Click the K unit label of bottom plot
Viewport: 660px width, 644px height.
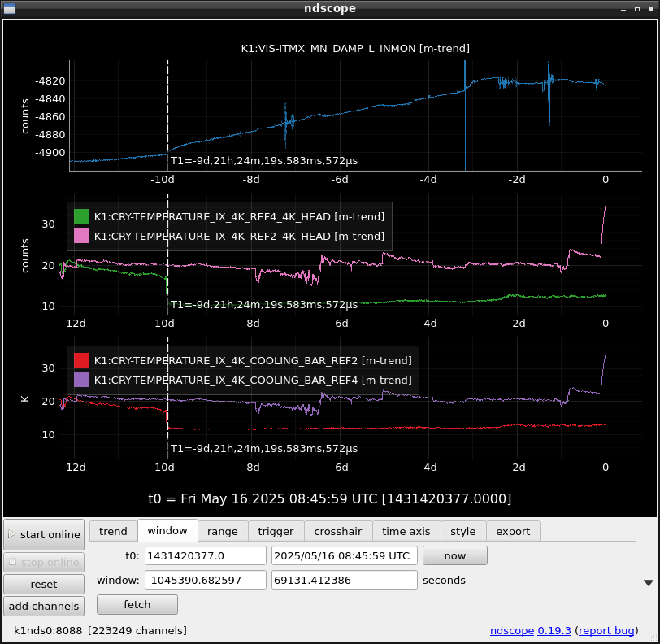(25, 398)
